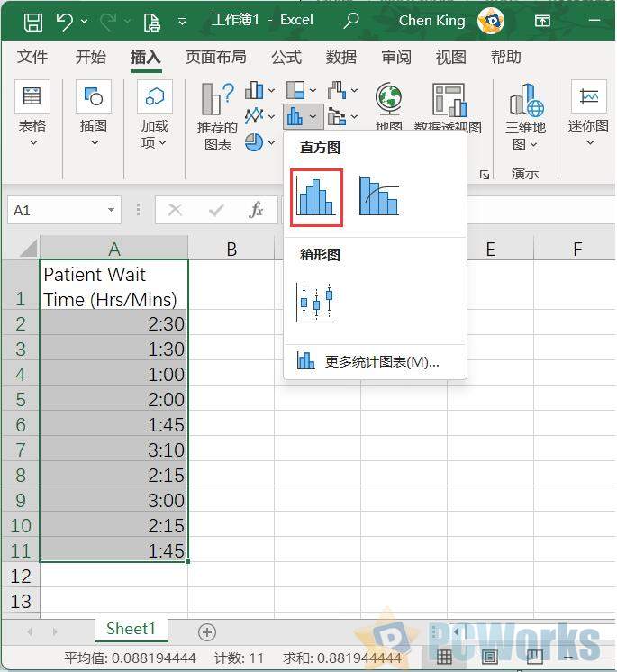
Task: Switch to the 开始 tab
Action: tap(90, 57)
